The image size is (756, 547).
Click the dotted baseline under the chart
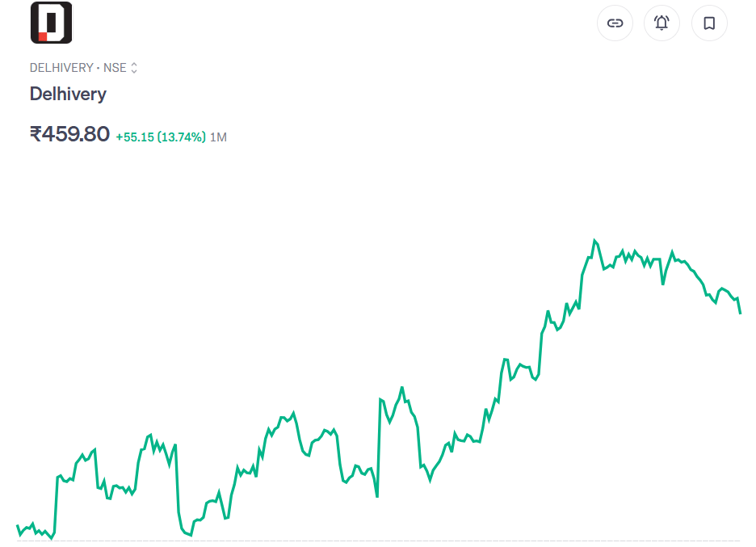pos(378,541)
